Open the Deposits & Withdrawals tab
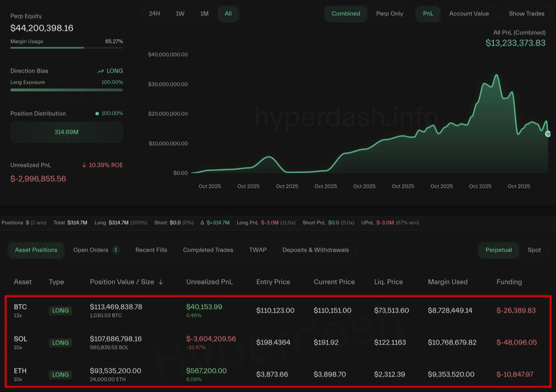556x392 pixels. click(315, 250)
